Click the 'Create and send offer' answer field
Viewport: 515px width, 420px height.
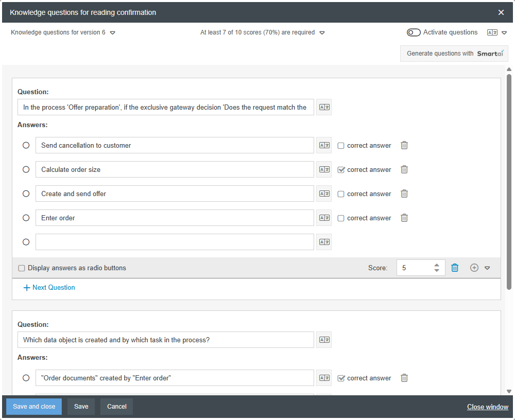(175, 194)
